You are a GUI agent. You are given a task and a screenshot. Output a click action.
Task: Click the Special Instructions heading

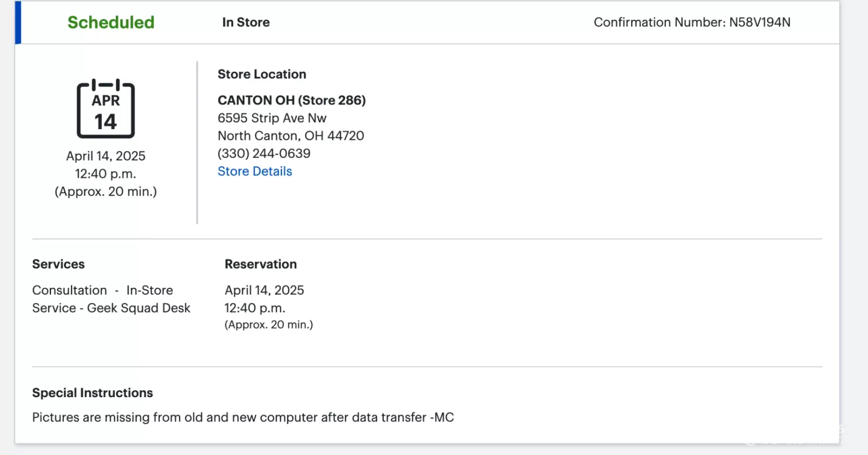pos(92,393)
